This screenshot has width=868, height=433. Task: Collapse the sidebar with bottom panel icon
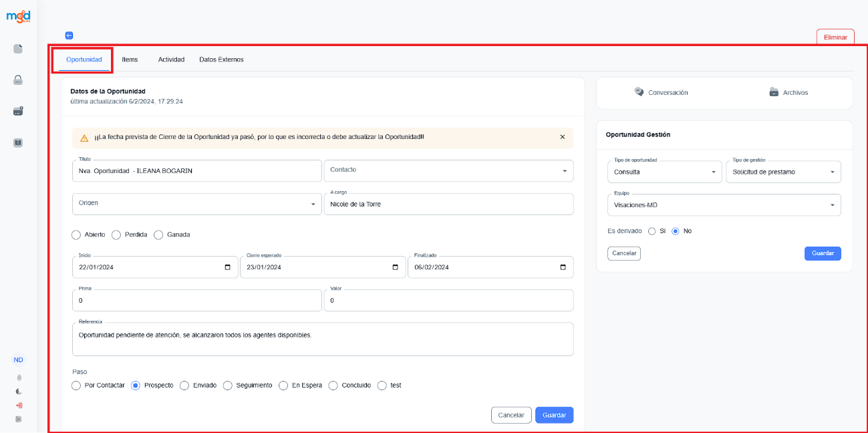(19, 419)
